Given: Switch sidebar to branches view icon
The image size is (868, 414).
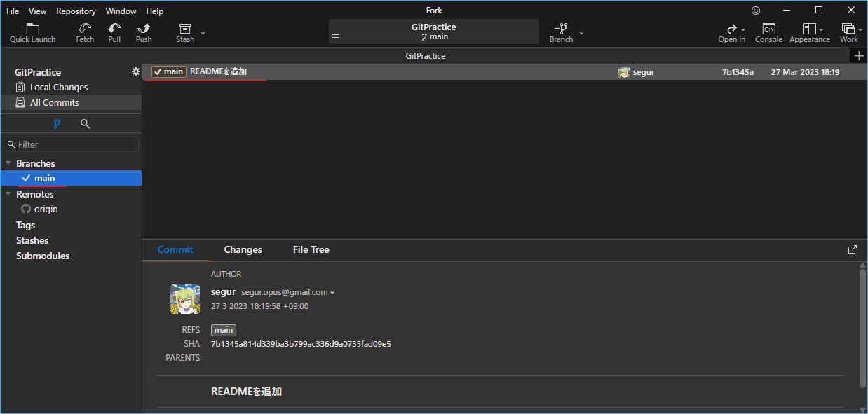Looking at the screenshot, I should point(57,124).
